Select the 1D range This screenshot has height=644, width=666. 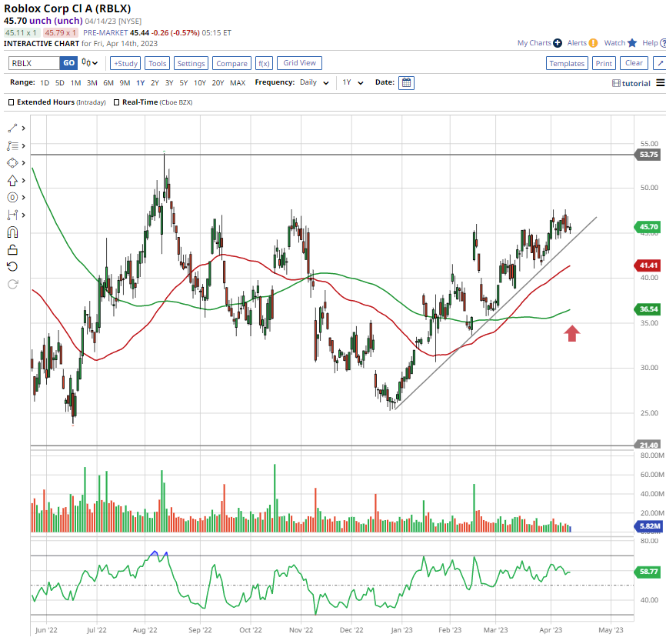coord(45,83)
